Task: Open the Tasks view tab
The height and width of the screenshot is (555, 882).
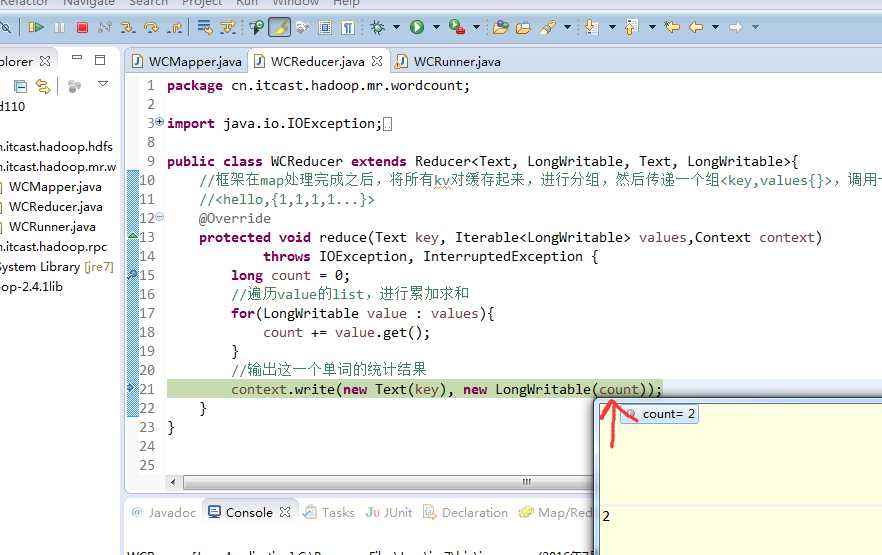Action: (329, 512)
